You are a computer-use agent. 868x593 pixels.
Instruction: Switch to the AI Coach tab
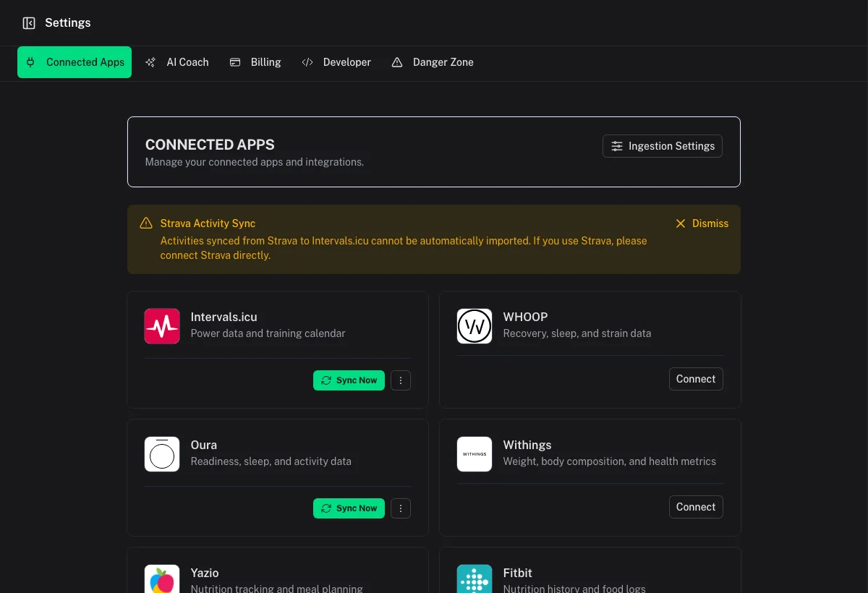pyautogui.click(x=177, y=62)
